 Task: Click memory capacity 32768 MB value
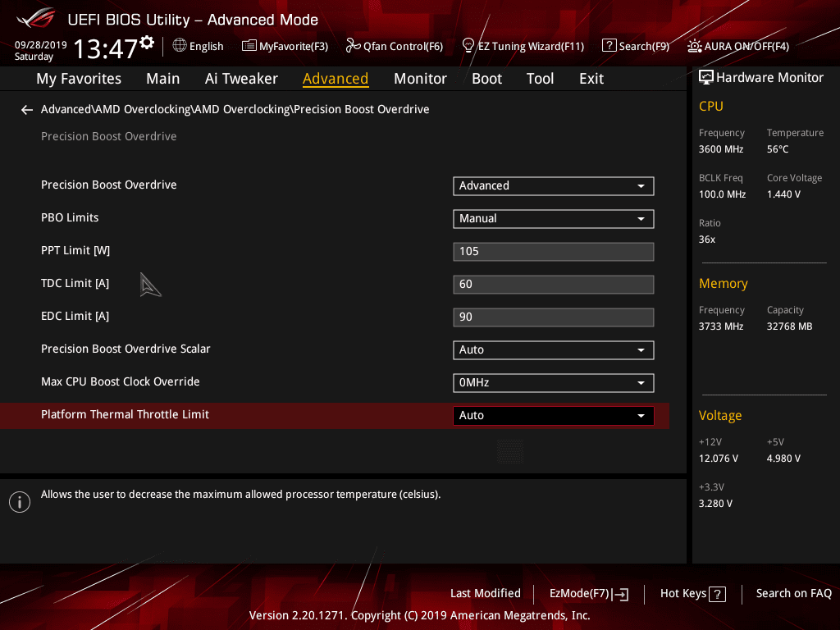(789, 326)
